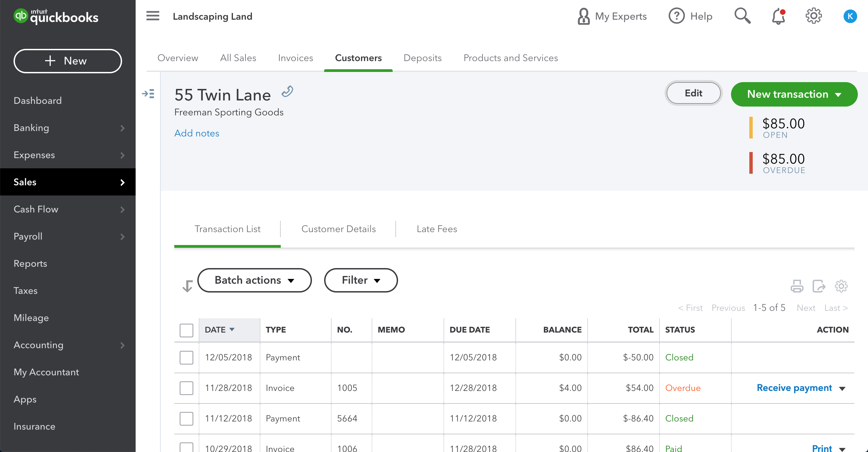Open the Help menu

point(690,16)
